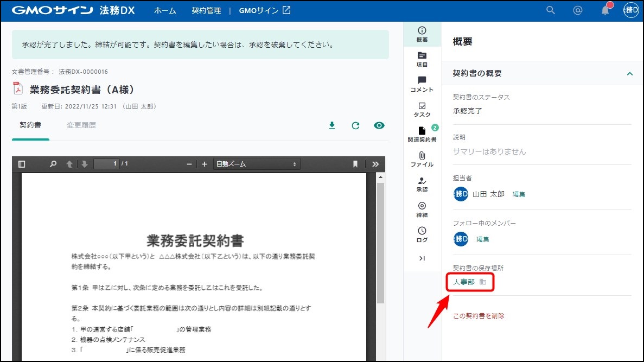Collapse the right side panel arrow
644x362 pixels.
click(x=422, y=258)
